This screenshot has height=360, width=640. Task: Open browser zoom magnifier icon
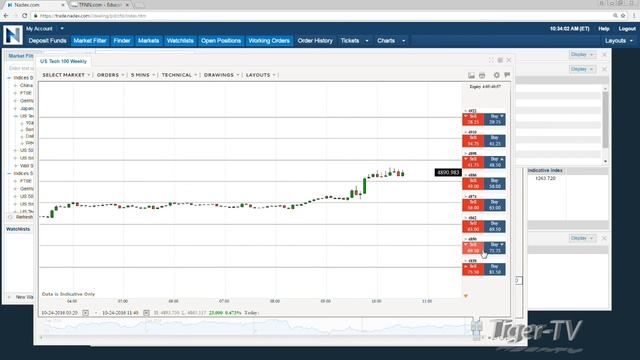click(615, 16)
